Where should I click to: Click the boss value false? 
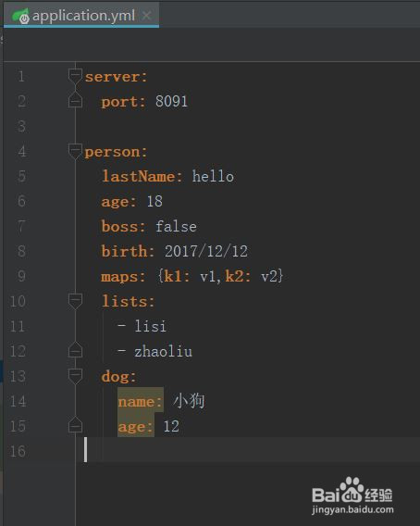coord(176,227)
